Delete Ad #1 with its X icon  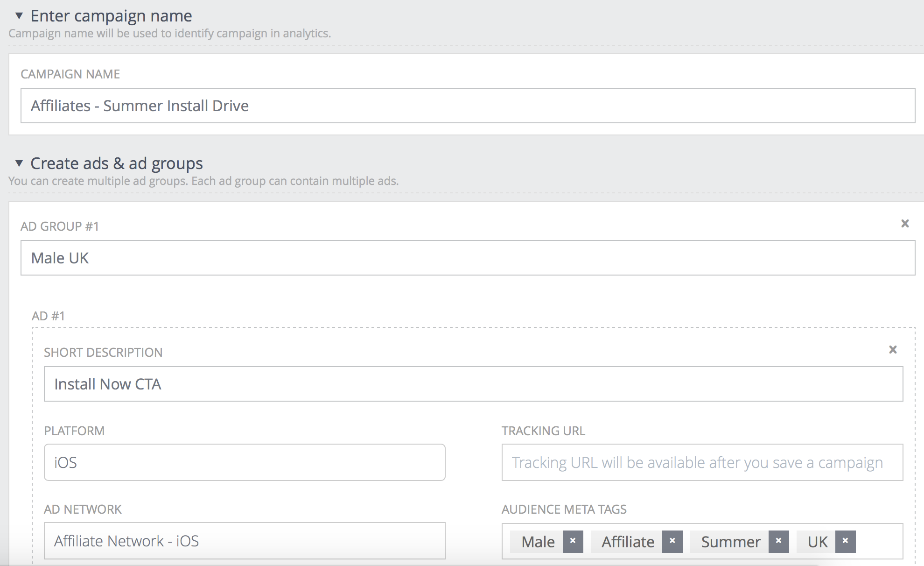(893, 350)
